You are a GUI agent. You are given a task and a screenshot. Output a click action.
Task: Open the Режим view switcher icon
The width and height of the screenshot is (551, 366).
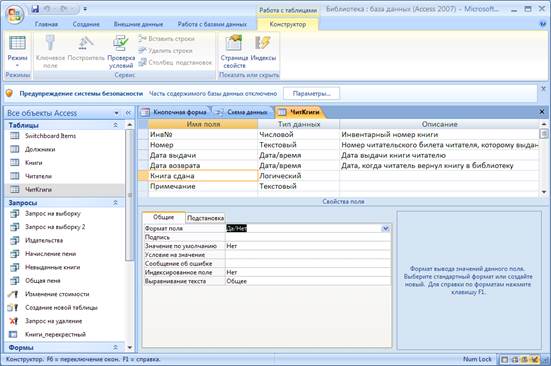coord(17,43)
